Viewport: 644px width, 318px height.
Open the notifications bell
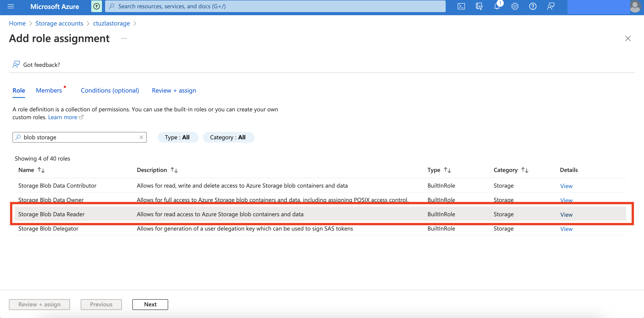[497, 6]
